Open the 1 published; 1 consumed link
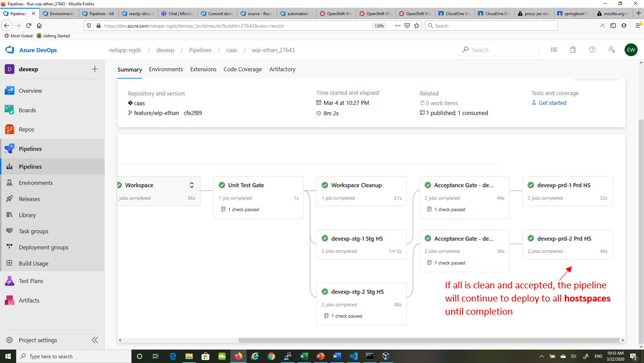The image size is (644, 363). click(x=457, y=113)
